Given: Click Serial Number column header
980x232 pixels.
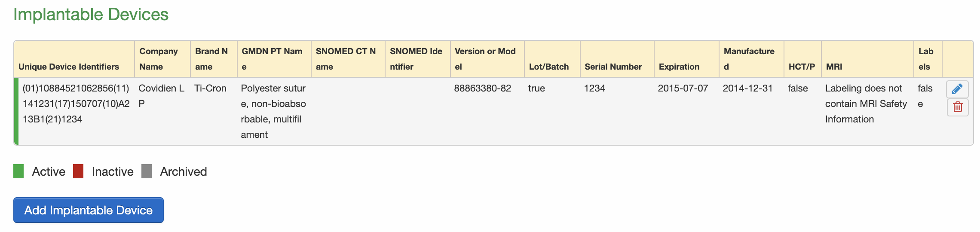Looking at the screenshot, I should point(613,67).
